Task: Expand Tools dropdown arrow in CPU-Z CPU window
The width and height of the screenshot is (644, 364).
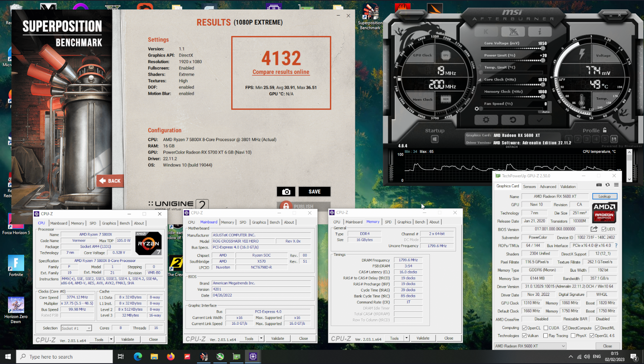Action: coord(111,339)
